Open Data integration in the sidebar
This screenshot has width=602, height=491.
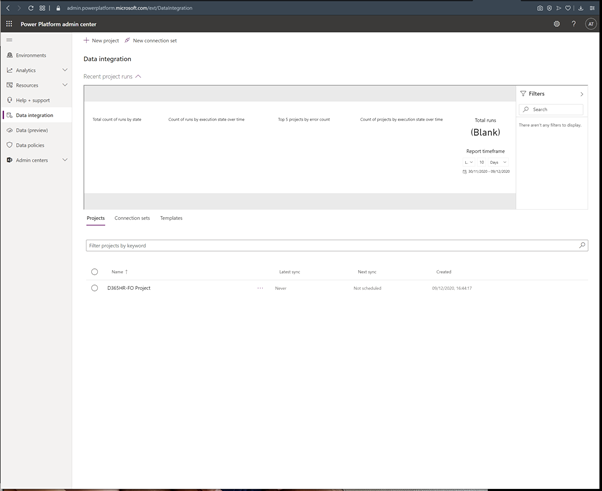36,115
